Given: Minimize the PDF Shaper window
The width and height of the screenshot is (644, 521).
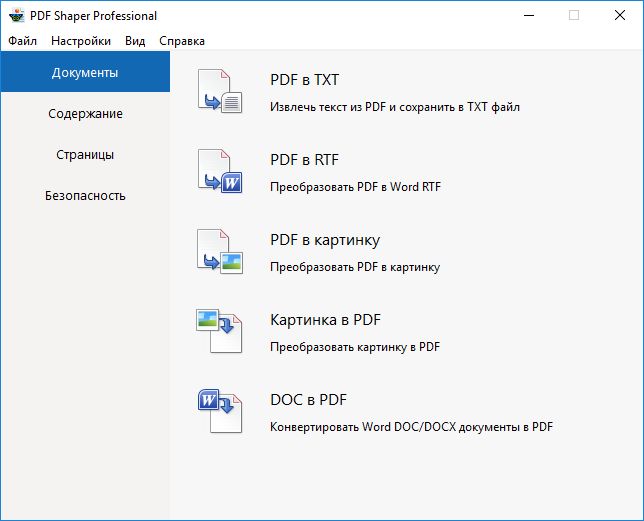Looking at the screenshot, I should click(x=528, y=16).
